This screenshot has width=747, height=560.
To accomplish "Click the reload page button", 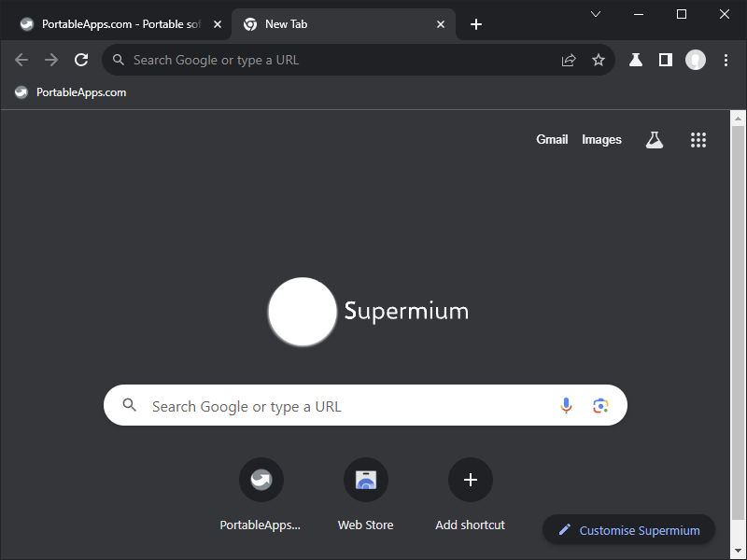I will pos(81,60).
